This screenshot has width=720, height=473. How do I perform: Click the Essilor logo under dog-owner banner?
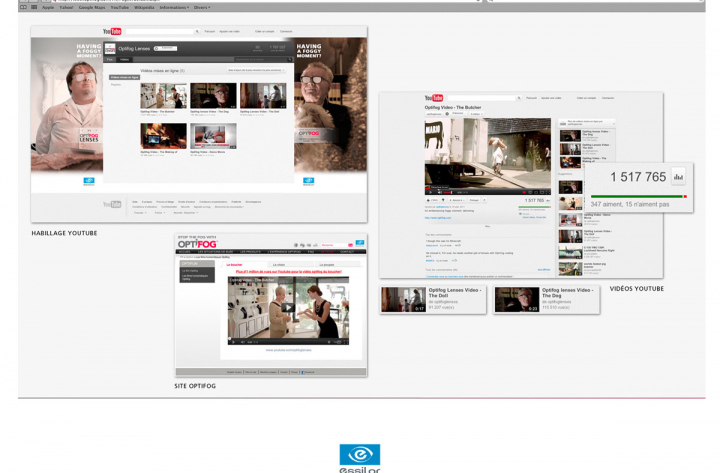click(x=309, y=181)
